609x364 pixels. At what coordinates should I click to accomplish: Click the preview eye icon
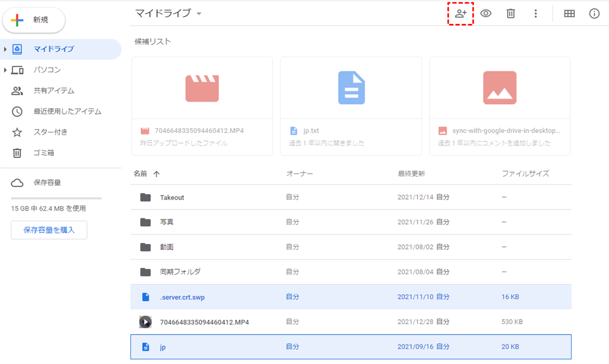pyautogui.click(x=486, y=14)
